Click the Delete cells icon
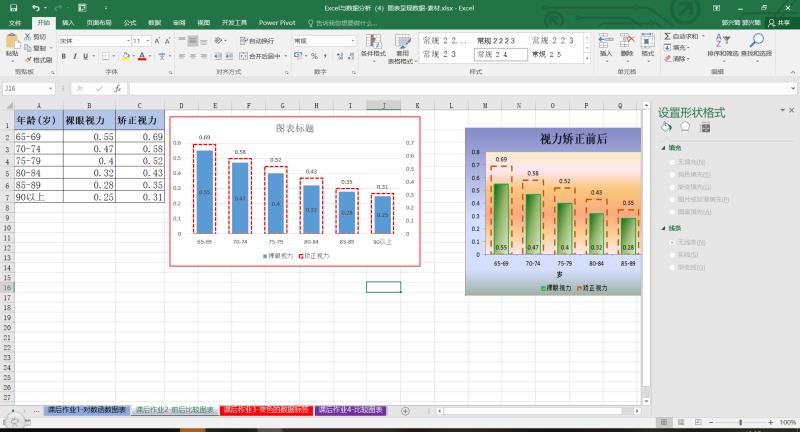Image resolution: width=800 pixels, height=432 pixels. pyautogui.click(x=627, y=41)
